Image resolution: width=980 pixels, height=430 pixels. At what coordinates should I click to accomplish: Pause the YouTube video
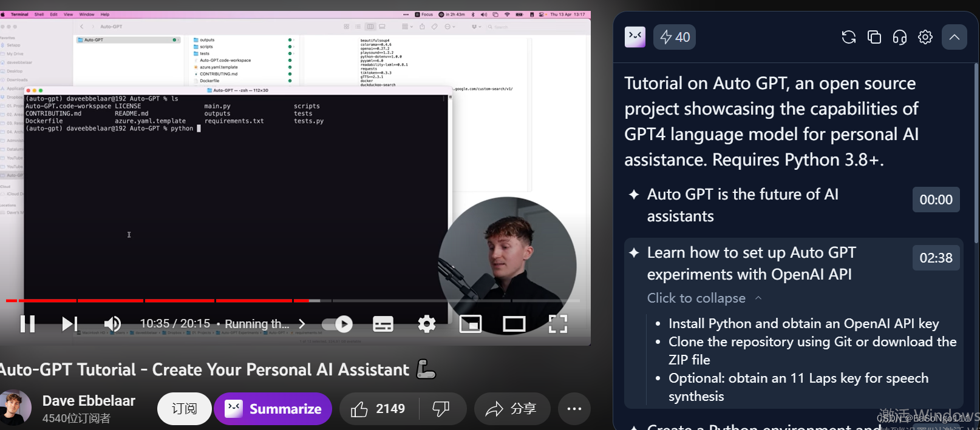tap(27, 324)
